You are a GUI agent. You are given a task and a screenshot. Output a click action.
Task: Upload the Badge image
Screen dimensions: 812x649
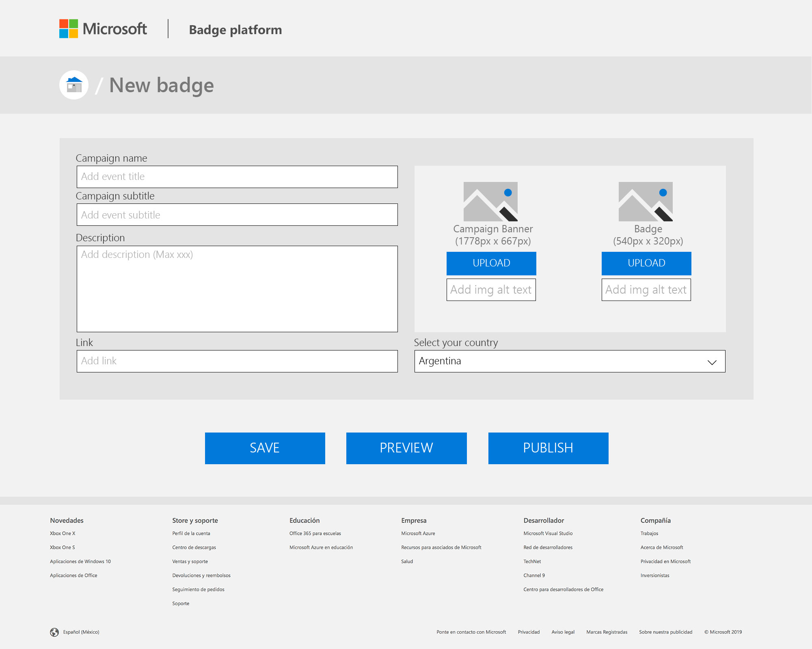[646, 263]
